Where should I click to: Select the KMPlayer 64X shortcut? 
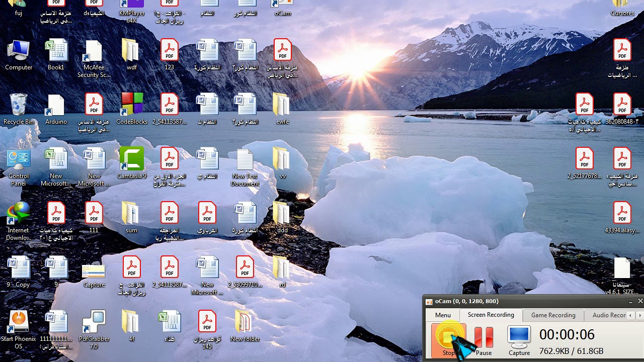coord(131,11)
